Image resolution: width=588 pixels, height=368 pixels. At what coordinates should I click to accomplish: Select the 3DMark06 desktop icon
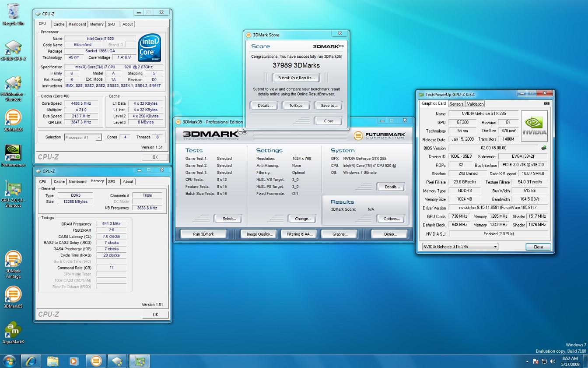click(13, 120)
